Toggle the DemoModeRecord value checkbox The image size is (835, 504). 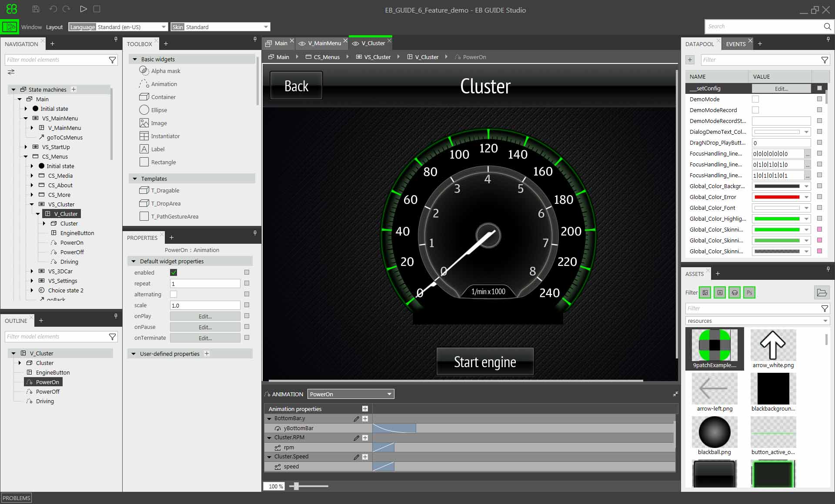click(755, 110)
